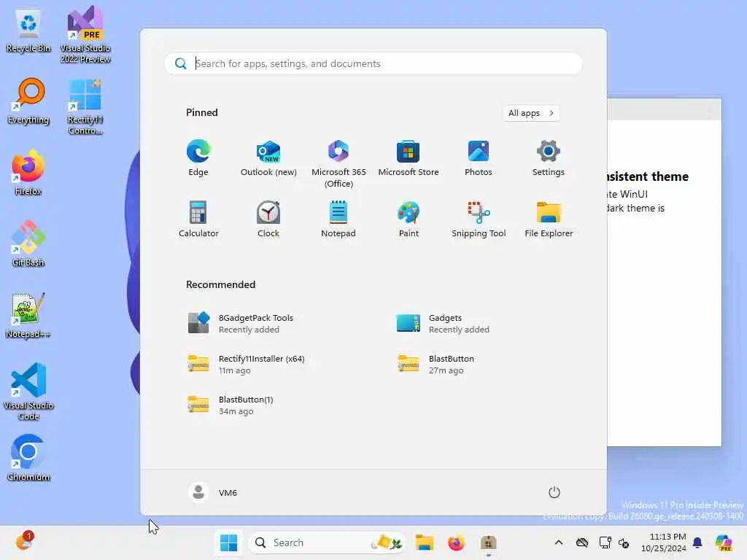Viewport: 747px width, 560px height.
Task: Open the widgets icon with badge
Action: (x=24, y=542)
